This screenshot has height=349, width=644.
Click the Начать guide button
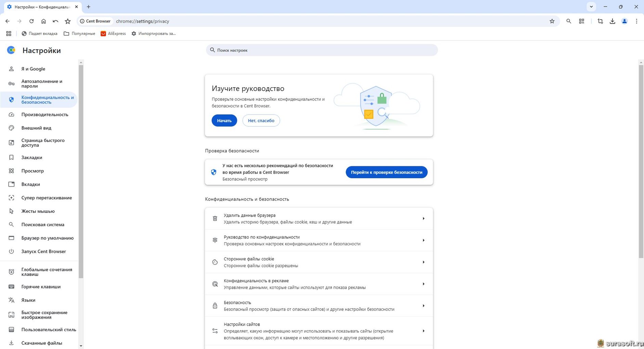click(224, 120)
